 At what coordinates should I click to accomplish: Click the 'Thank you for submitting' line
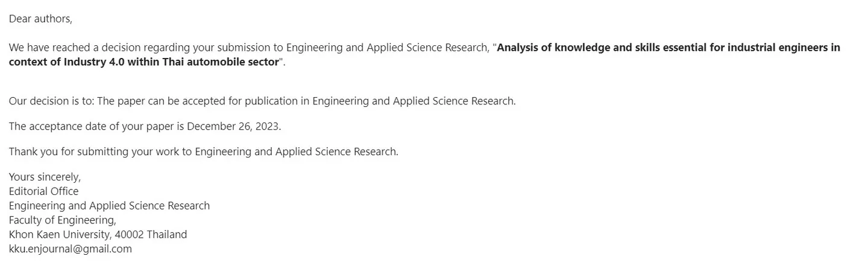click(204, 152)
